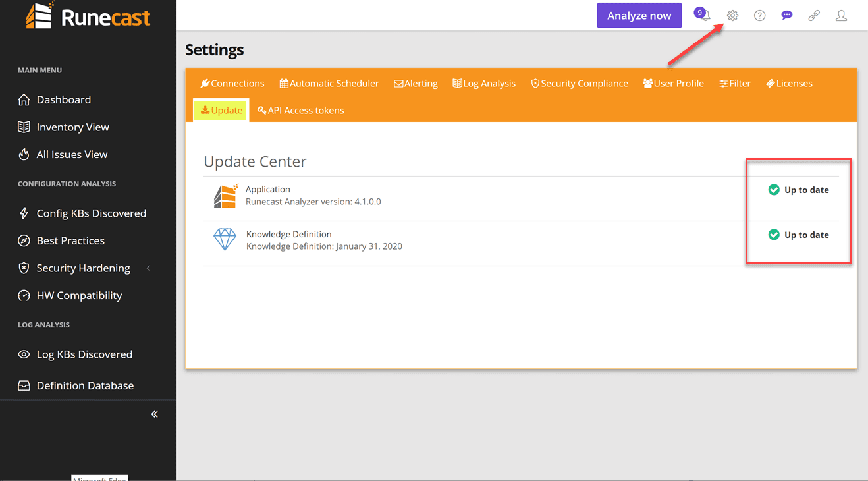Click the Update Center heading
This screenshot has width=868, height=481.
pos(256,161)
